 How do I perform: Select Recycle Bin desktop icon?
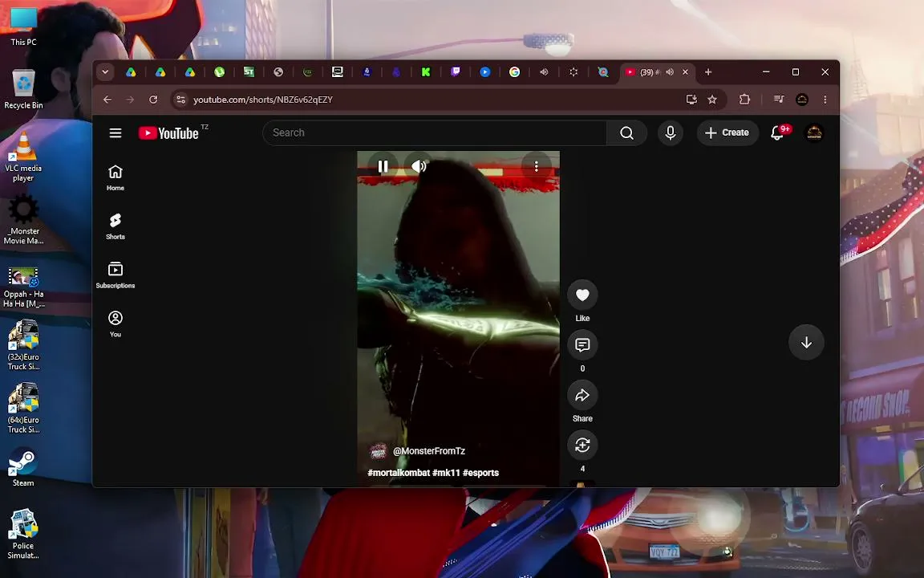23,89
